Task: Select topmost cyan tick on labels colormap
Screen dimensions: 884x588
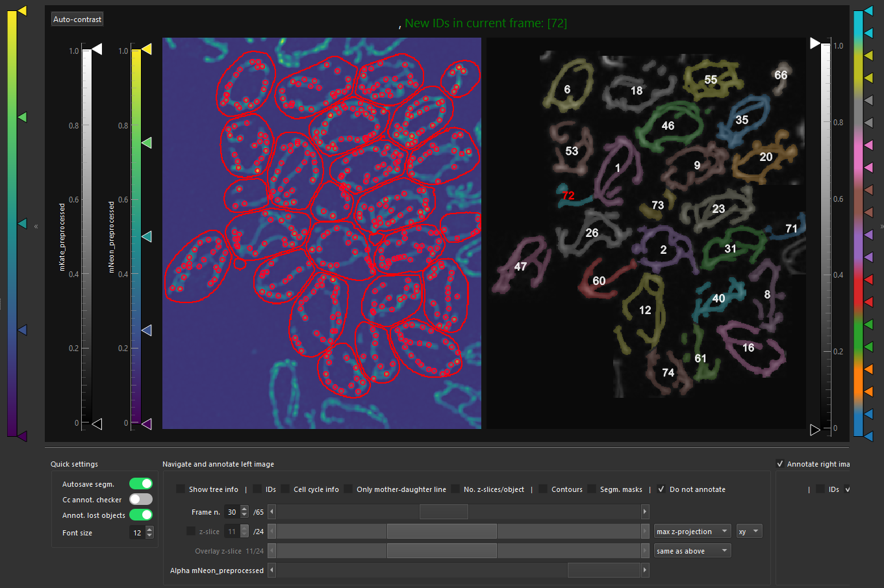Action: tap(868, 11)
